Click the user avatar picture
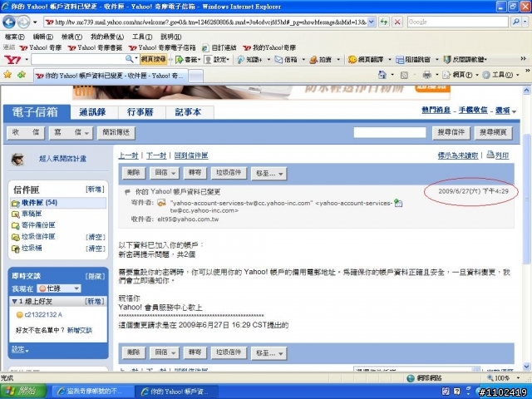 tap(17, 159)
